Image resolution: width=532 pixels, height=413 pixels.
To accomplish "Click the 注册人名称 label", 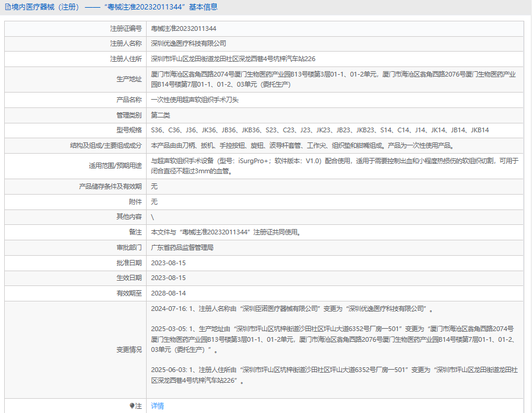I will (x=126, y=43).
